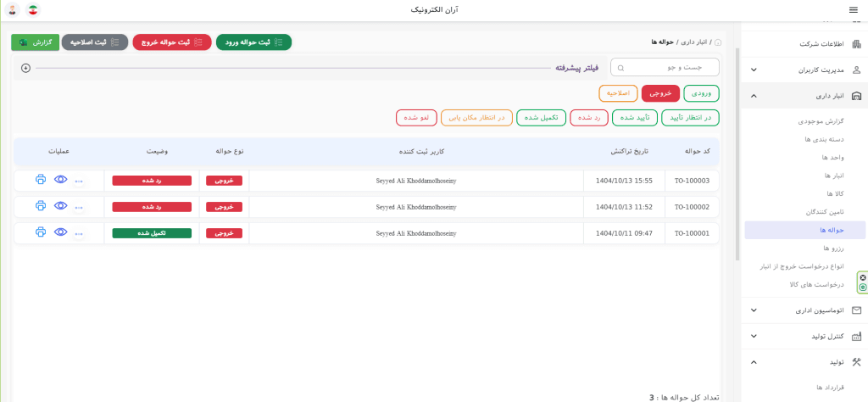Image resolution: width=868 pixels, height=402 pixels.
Task: Toggle ورودی type filter chip
Action: 701,93
